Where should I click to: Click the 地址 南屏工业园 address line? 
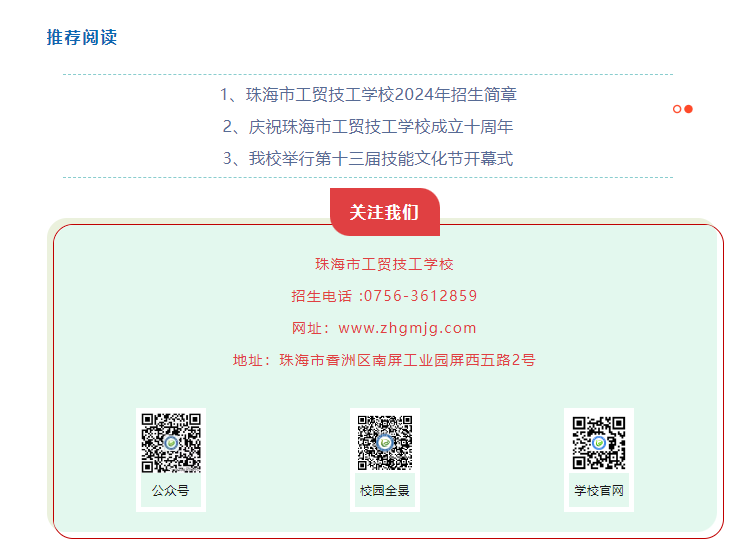(x=384, y=360)
